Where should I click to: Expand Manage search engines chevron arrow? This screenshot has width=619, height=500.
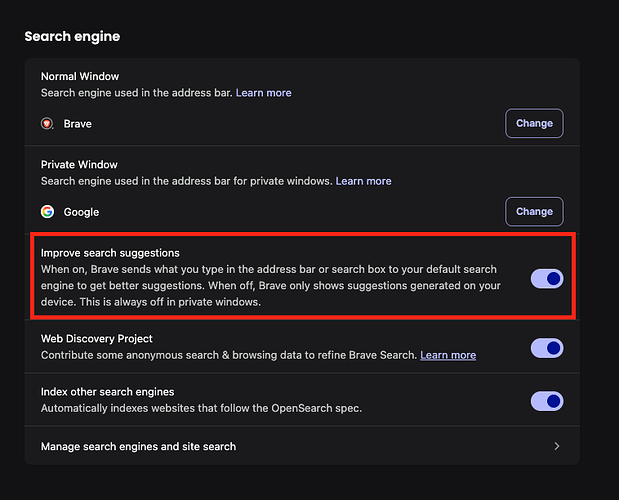click(557, 446)
